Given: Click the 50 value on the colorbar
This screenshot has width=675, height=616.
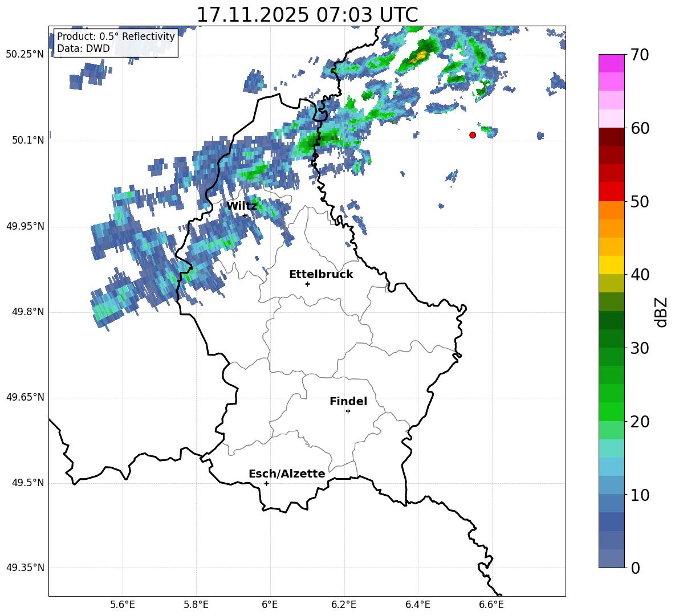Looking at the screenshot, I should [640, 201].
